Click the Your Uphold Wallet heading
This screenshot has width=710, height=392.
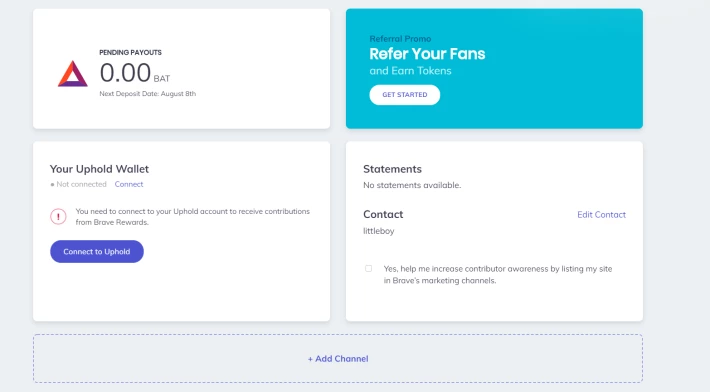pos(99,169)
